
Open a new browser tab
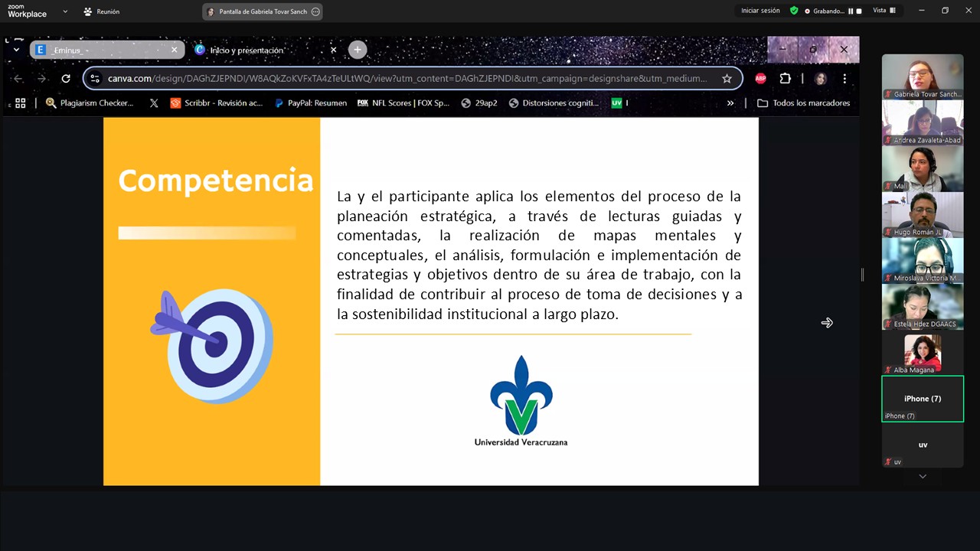[x=357, y=50]
